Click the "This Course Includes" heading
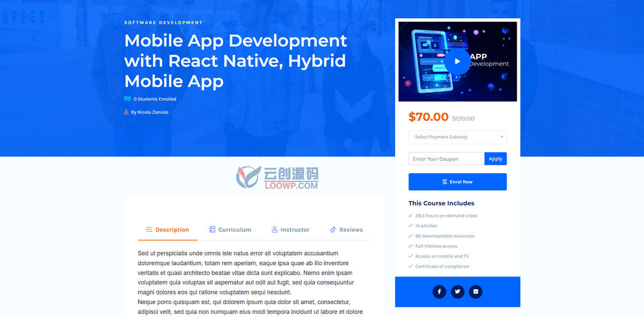 pos(441,203)
